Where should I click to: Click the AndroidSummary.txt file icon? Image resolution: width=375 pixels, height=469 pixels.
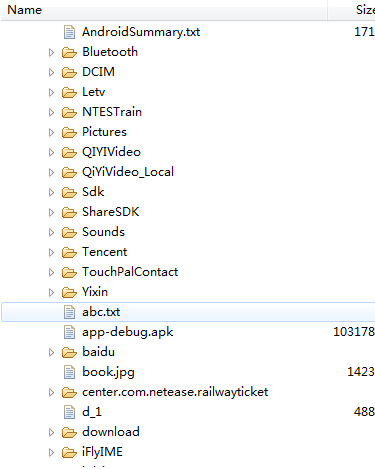tap(69, 32)
